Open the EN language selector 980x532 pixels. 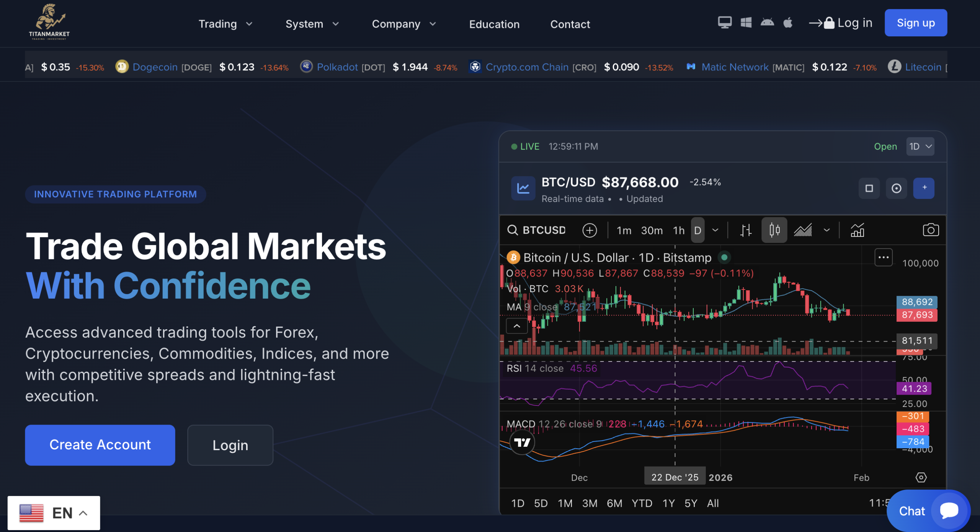(54, 512)
